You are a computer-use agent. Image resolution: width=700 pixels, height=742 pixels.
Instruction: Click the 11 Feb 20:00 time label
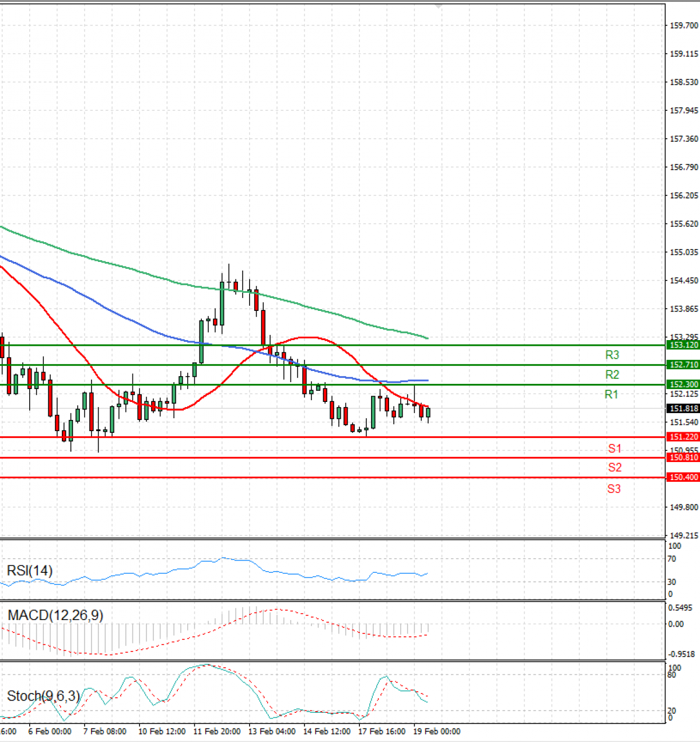pyautogui.click(x=217, y=731)
